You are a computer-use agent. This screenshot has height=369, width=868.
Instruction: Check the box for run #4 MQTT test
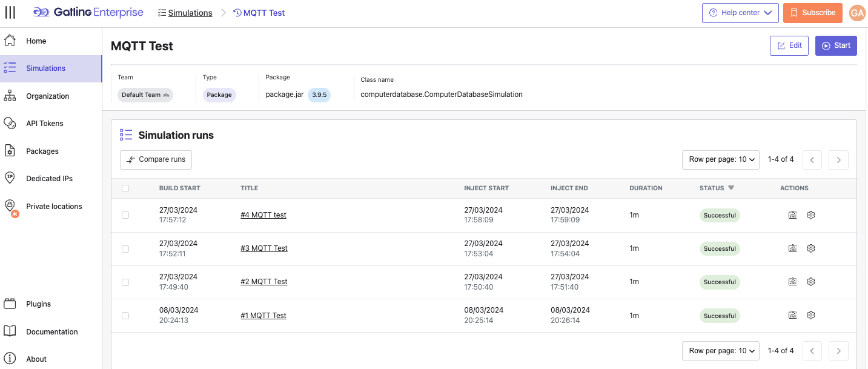click(x=125, y=215)
